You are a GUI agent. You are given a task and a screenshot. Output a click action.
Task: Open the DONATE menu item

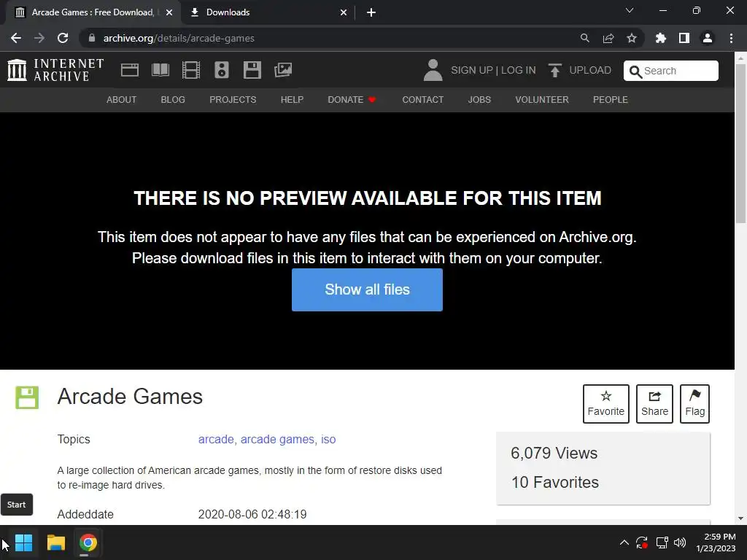(352, 99)
